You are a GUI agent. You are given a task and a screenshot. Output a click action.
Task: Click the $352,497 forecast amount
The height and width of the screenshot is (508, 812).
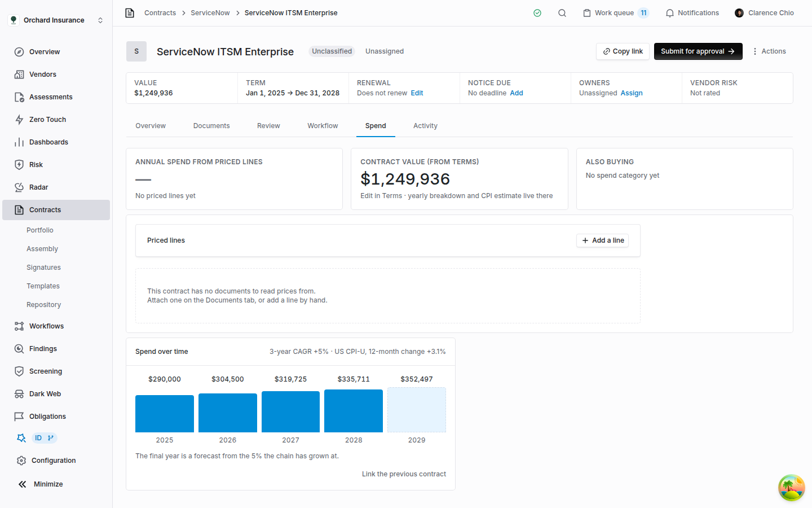pos(417,379)
